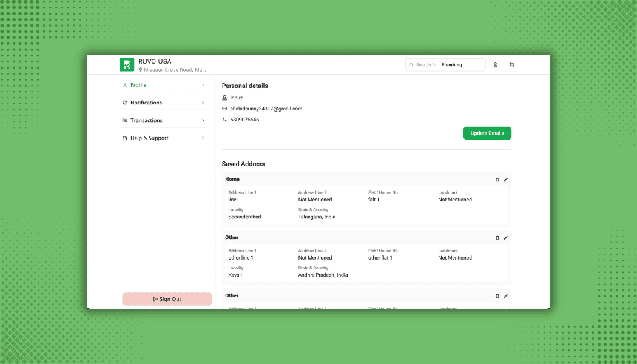
Task: Click the location pin near Miyapur Cross Road
Action: [141, 70]
